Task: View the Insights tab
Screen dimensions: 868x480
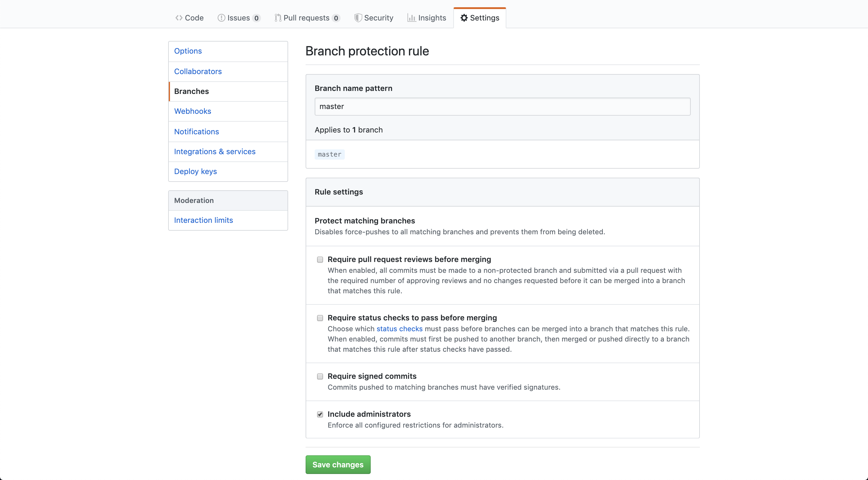Action: click(426, 18)
